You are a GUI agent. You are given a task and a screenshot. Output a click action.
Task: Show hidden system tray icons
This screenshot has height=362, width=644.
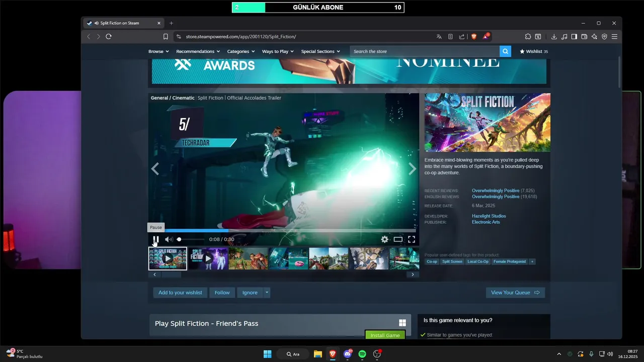click(558, 354)
